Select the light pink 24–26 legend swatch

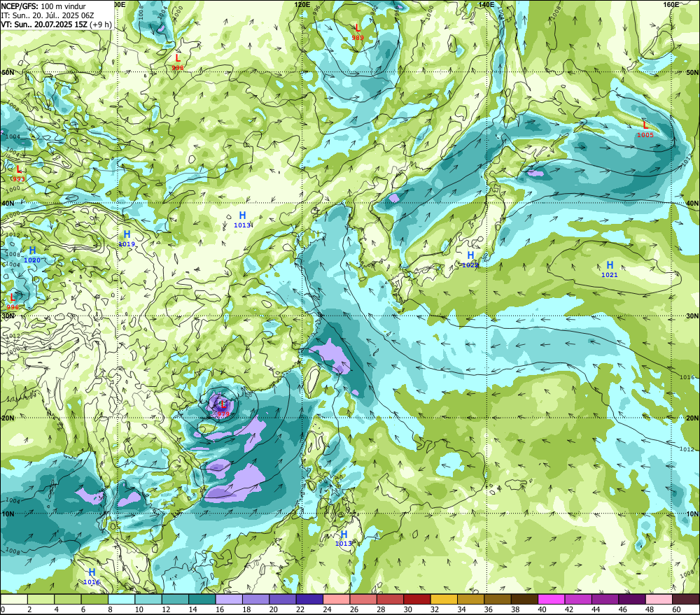(x=336, y=599)
